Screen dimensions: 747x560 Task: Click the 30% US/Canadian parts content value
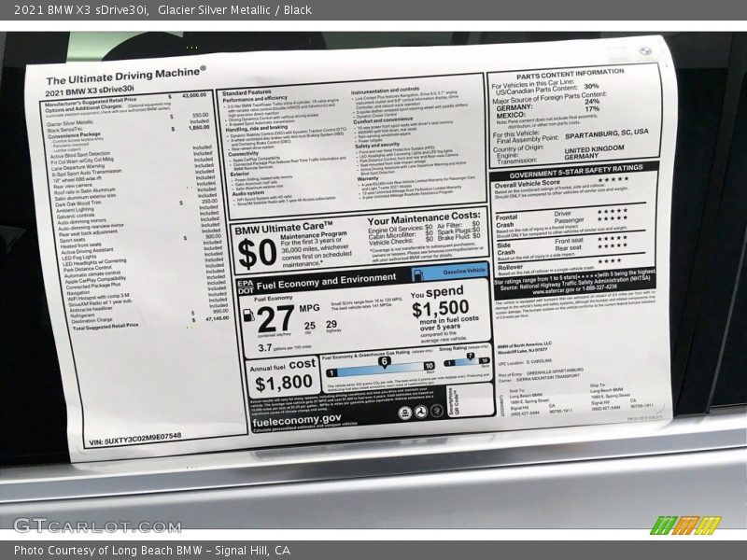pyautogui.click(x=591, y=86)
